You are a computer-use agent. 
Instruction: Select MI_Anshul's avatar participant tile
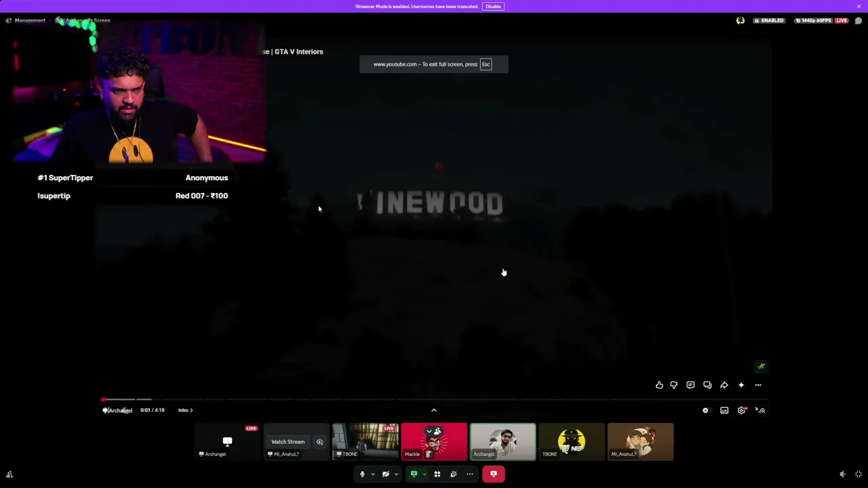(x=640, y=442)
